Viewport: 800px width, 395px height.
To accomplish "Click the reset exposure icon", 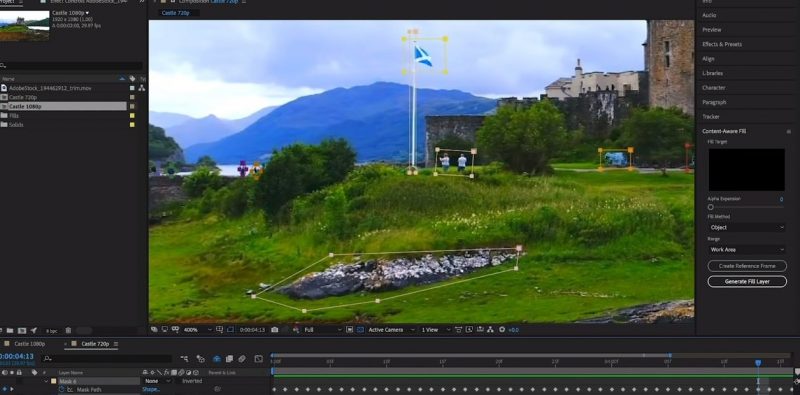I will [502, 330].
